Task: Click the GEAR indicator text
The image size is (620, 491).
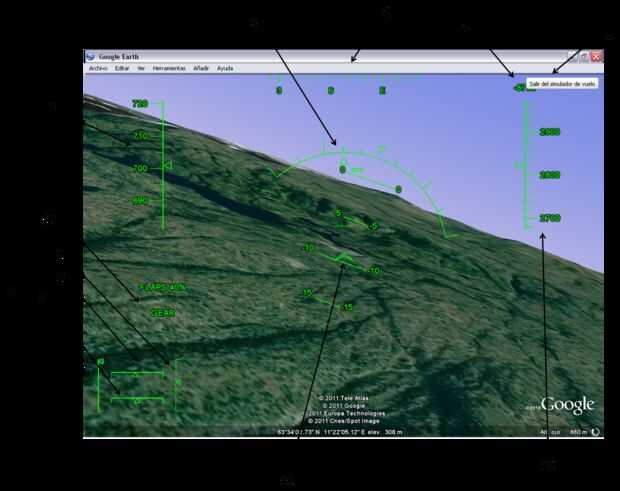Action: click(x=163, y=313)
